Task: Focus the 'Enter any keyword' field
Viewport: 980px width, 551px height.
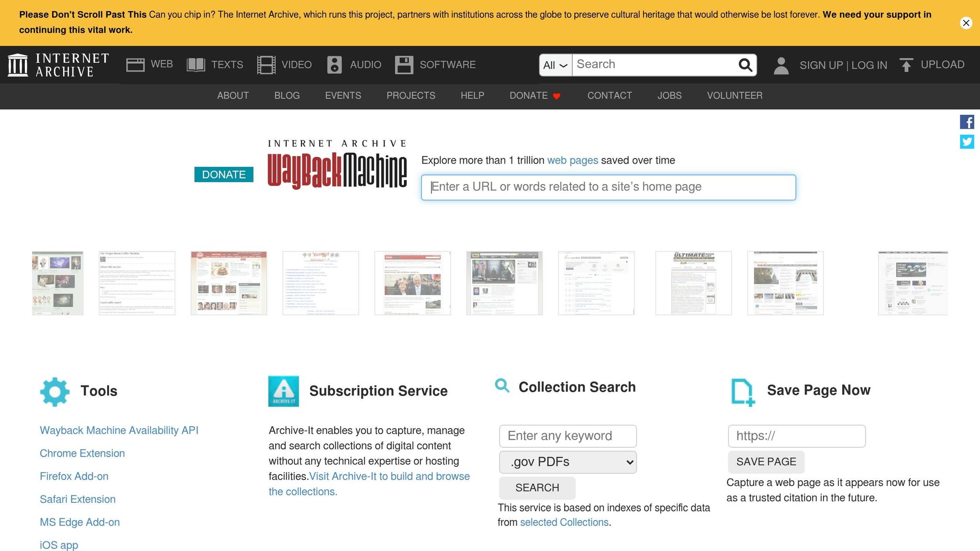Action: click(x=568, y=436)
